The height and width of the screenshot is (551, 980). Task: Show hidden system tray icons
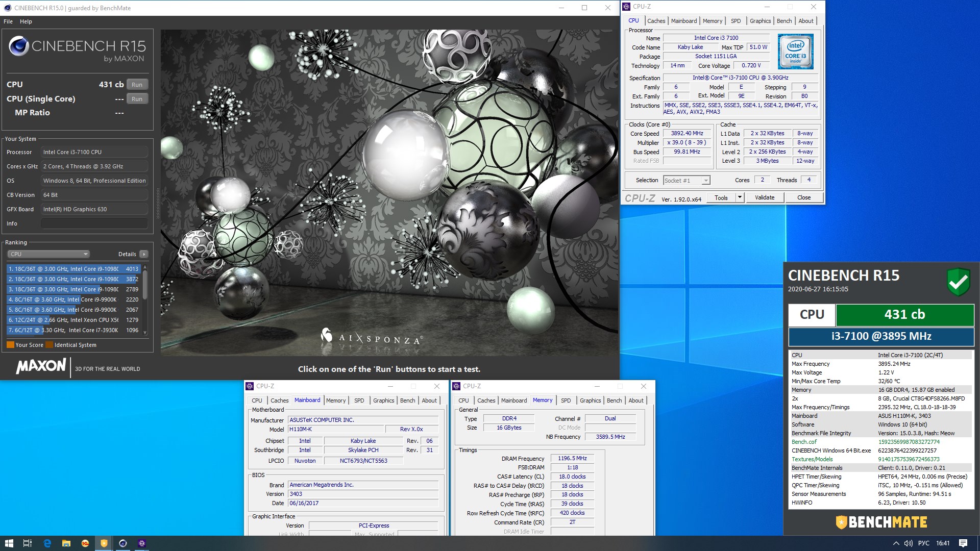896,543
